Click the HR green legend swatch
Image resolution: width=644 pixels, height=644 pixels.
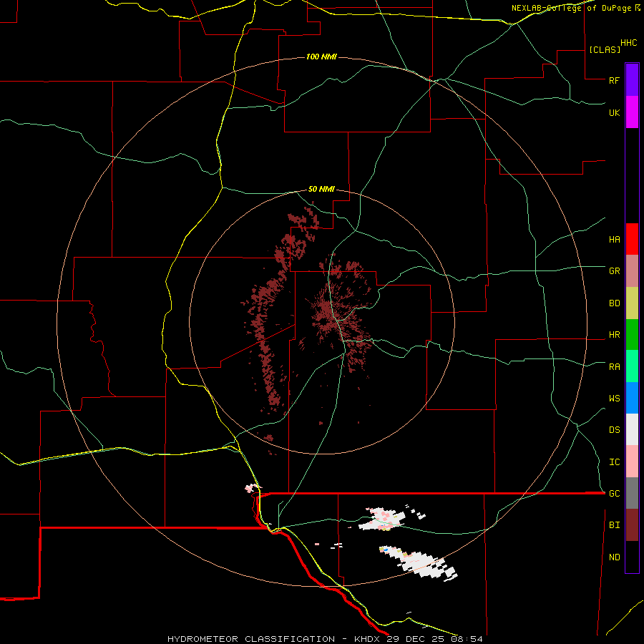[632, 335]
